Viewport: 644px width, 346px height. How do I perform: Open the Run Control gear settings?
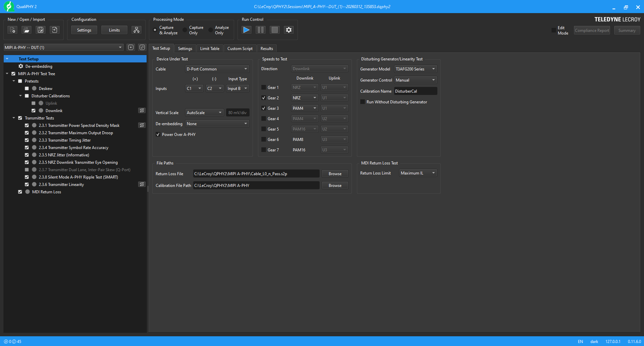(x=288, y=30)
